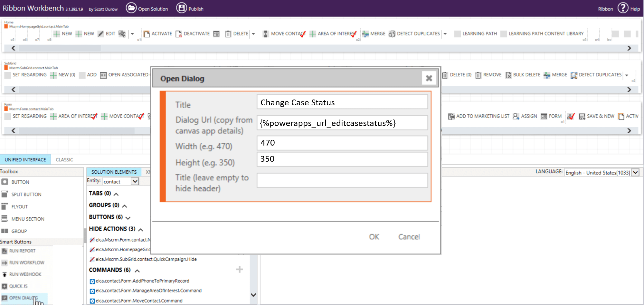Image resolution: width=644 pixels, height=305 pixels.
Task: Open the Language dropdown
Action: (x=635, y=172)
